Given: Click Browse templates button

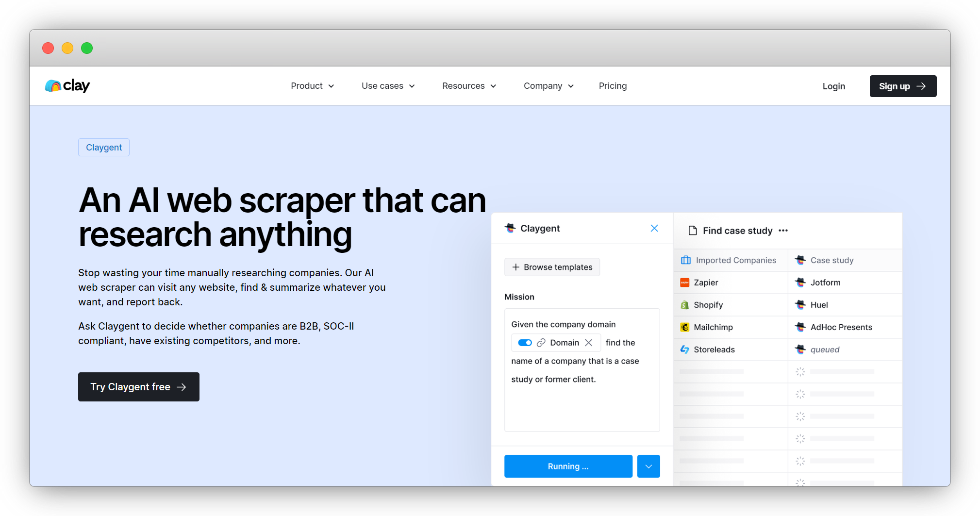Looking at the screenshot, I should (x=552, y=267).
